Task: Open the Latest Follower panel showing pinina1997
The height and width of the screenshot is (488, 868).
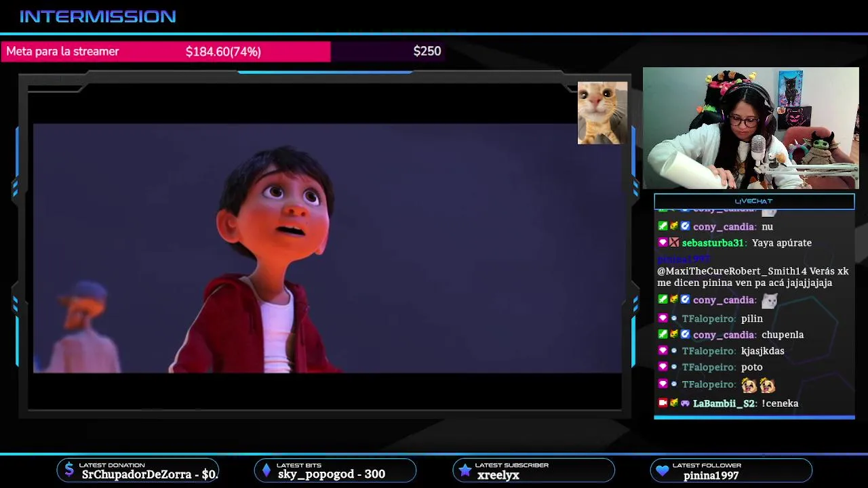Action: pos(731,470)
